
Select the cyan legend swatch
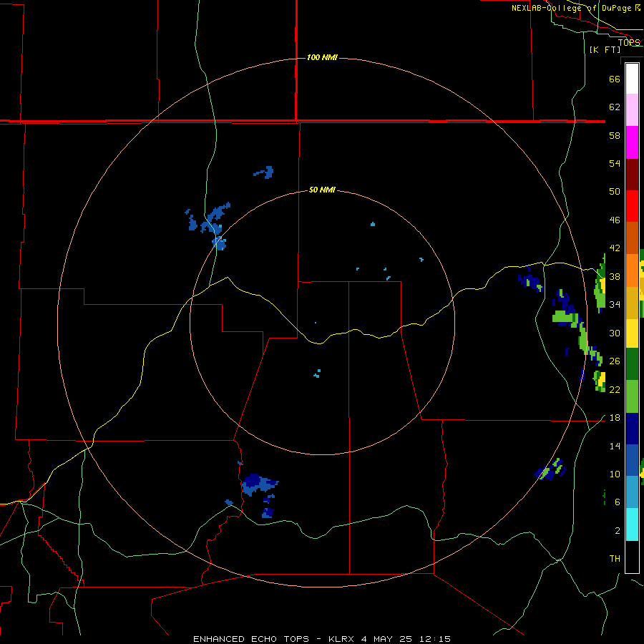pos(632,525)
